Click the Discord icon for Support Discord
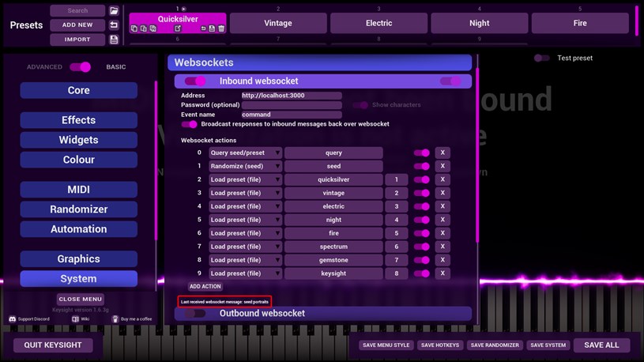644x362 pixels. click(13, 319)
